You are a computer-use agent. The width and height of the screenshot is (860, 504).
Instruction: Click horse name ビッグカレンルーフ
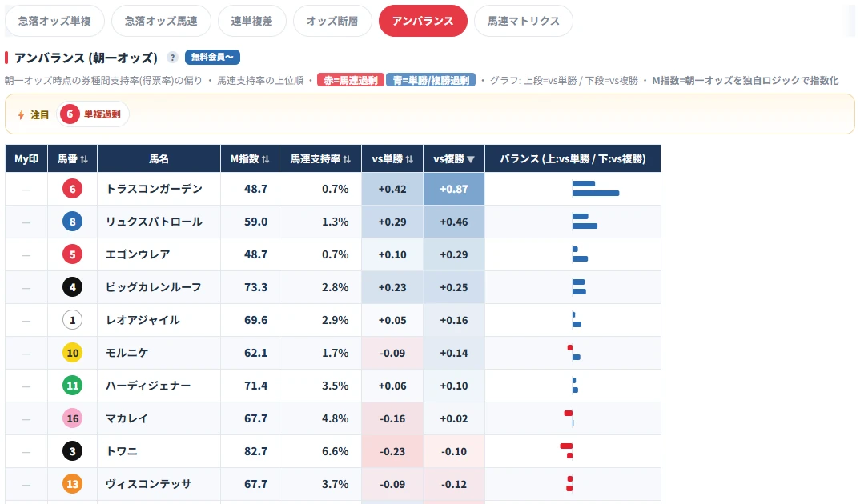point(154,287)
